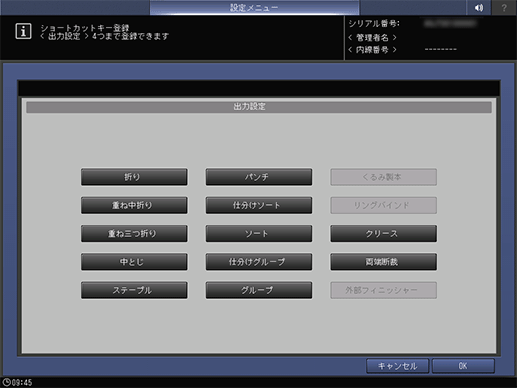Confirm with the OK button
Viewport: 517px width, 388px height.
463,366
